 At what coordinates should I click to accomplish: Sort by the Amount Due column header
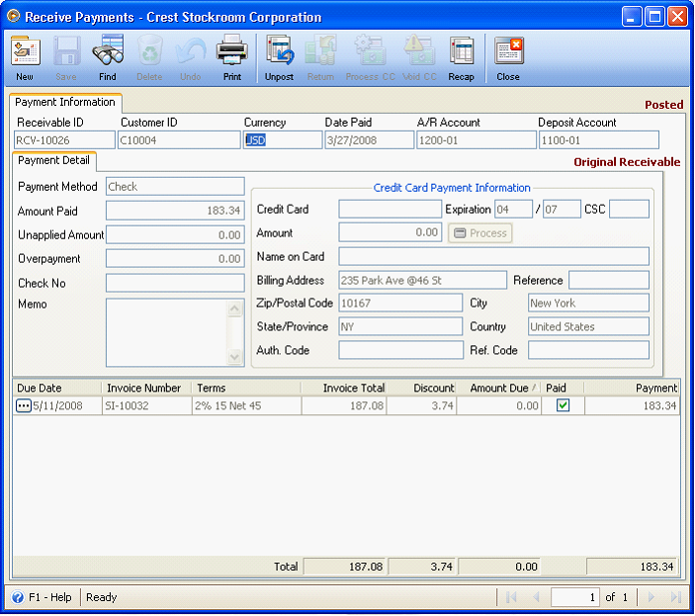pos(498,388)
